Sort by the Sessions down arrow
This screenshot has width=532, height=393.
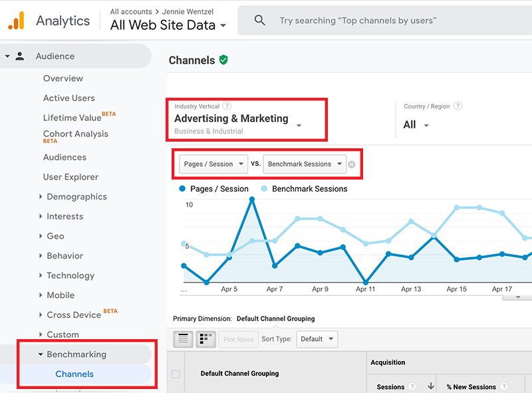pyautogui.click(x=431, y=386)
